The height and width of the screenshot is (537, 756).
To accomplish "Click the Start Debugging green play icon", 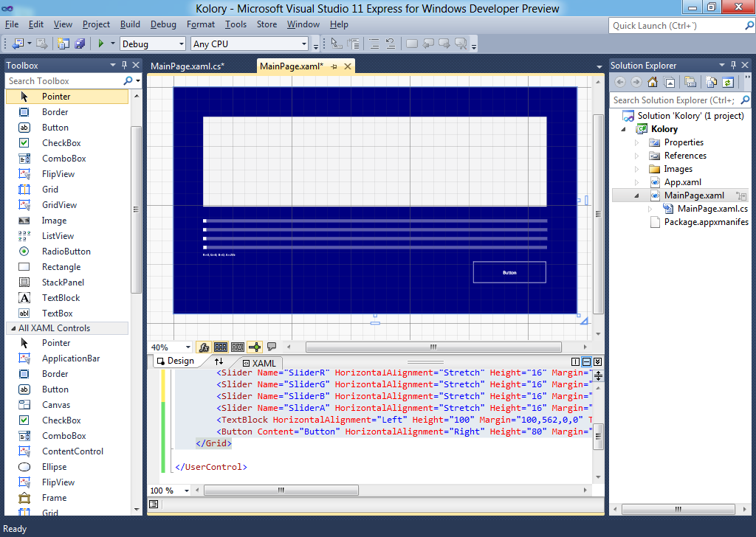I will click(101, 44).
